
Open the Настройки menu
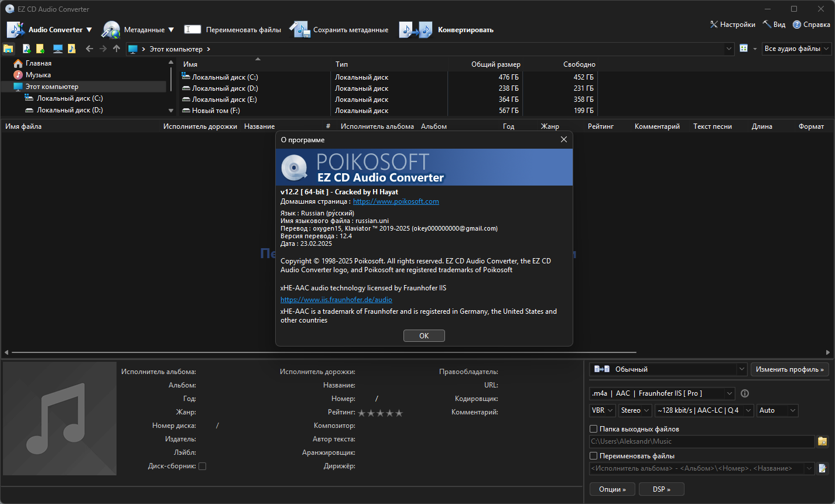(733, 25)
